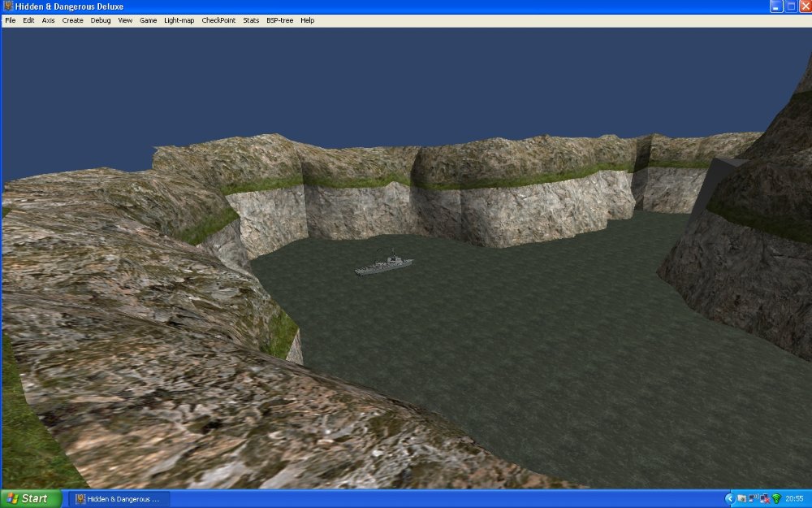Click the Hidden & Dangerous taskbar button

coord(119,499)
